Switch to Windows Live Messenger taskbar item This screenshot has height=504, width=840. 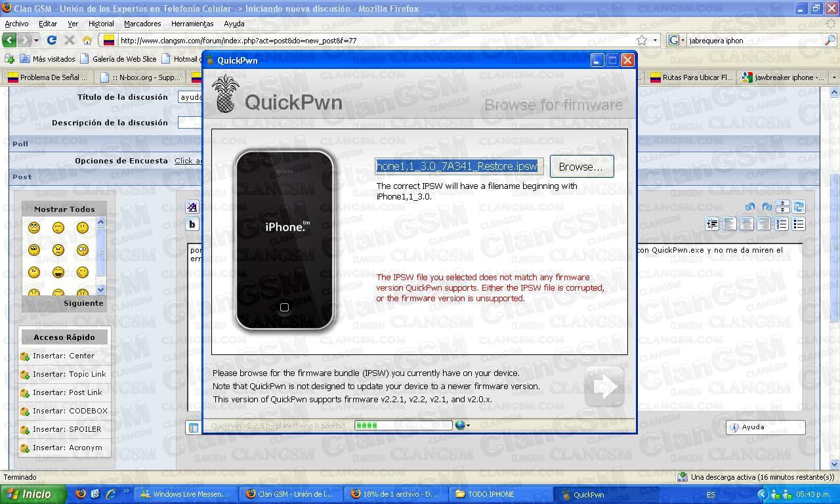pyautogui.click(x=184, y=494)
